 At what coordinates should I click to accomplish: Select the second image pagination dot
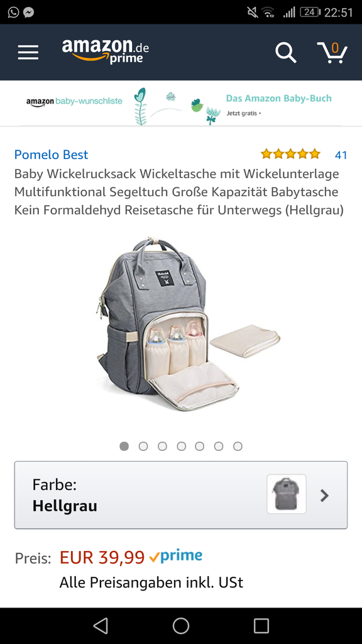[x=143, y=446]
